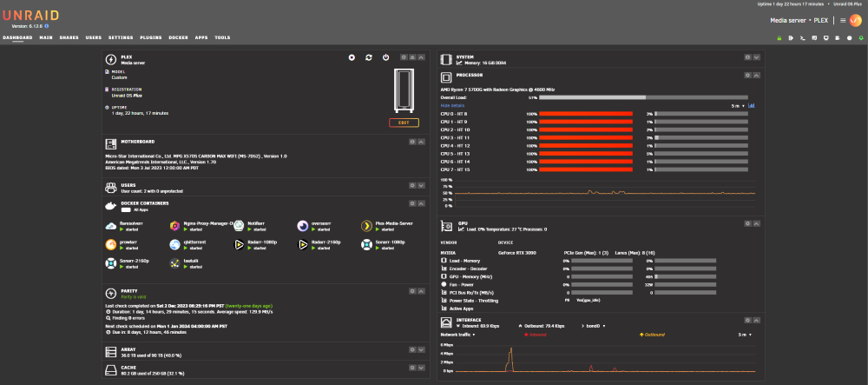Open the hamburger menu beside PLEX
The height and width of the screenshot is (385, 868).
click(843, 21)
